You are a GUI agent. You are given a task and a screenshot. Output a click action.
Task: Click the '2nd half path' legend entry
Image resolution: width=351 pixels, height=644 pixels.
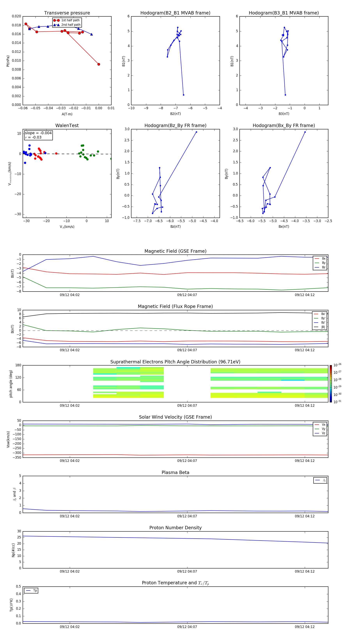[x=67, y=25]
